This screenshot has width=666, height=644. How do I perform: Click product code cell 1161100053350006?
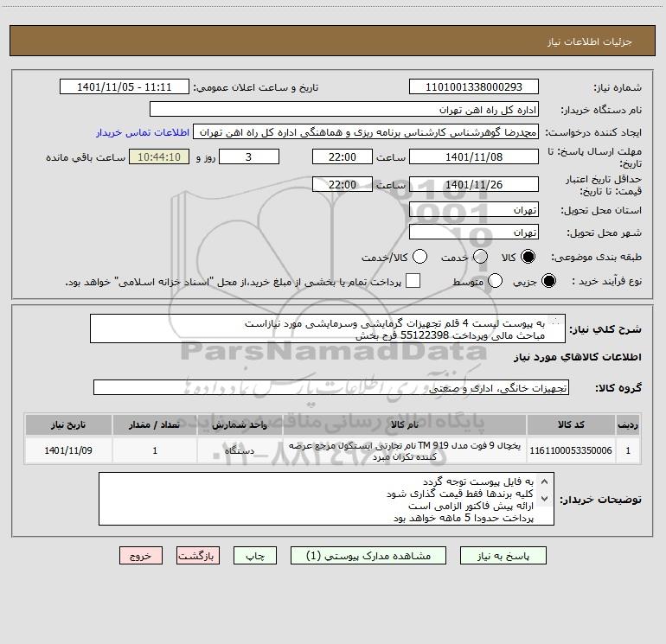click(571, 450)
